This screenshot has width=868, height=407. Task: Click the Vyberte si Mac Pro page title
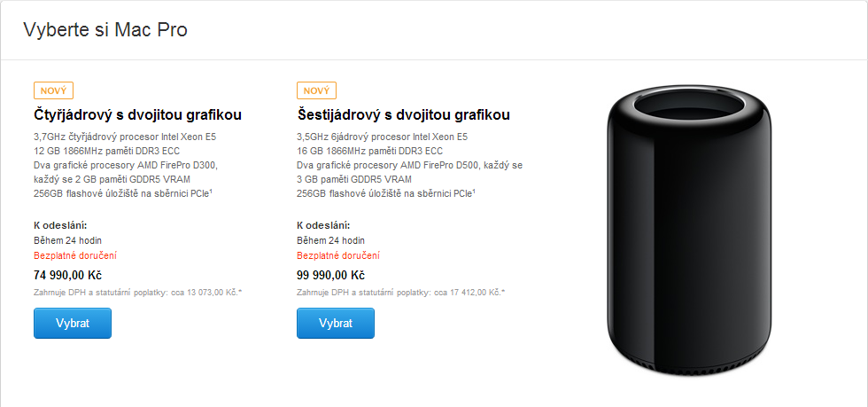click(105, 30)
